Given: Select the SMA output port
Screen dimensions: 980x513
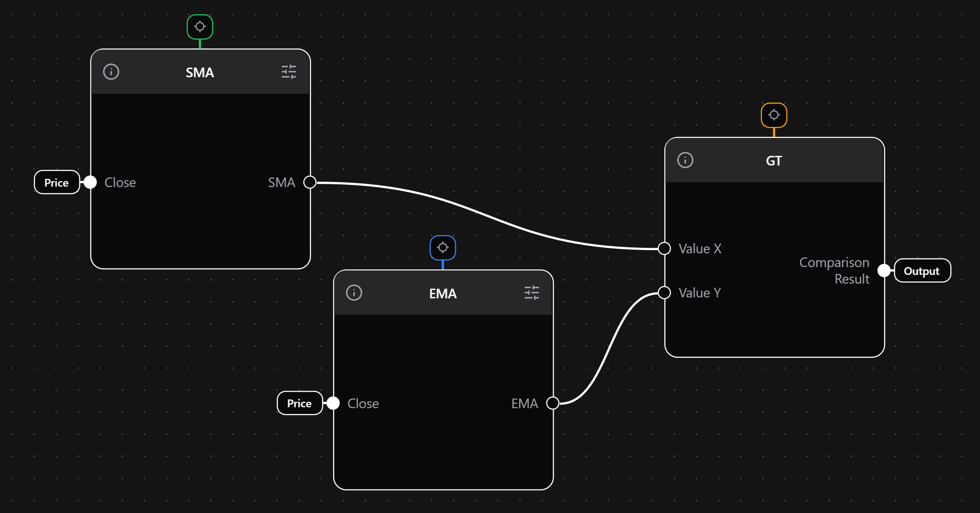Looking at the screenshot, I should point(310,182).
